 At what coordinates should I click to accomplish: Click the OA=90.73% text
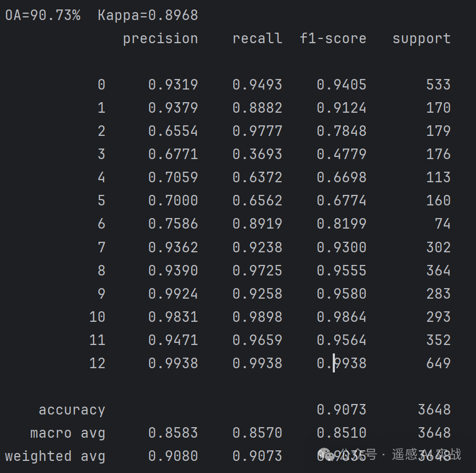[x=43, y=15]
